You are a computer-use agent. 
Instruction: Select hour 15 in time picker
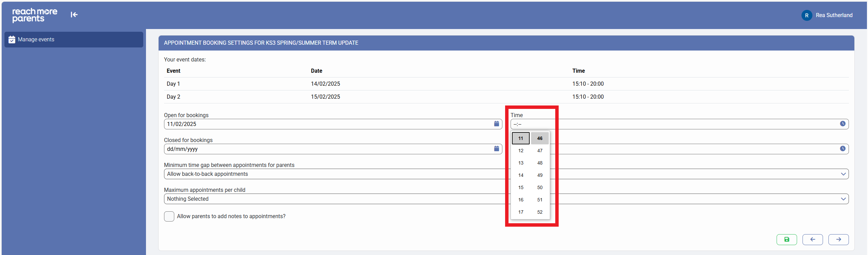pyautogui.click(x=520, y=187)
